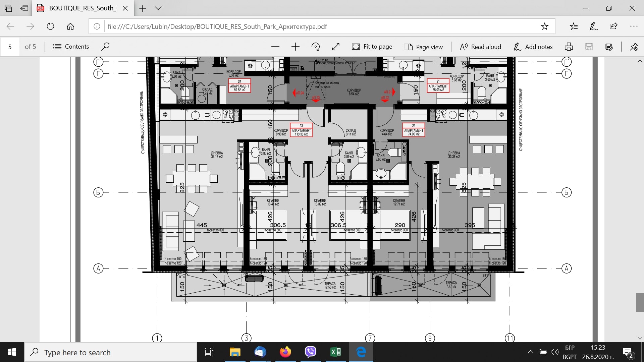Add page to favorites star

tap(545, 26)
